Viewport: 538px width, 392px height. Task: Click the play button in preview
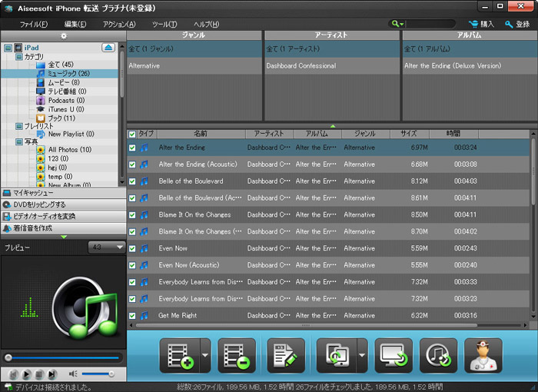tap(26, 374)
